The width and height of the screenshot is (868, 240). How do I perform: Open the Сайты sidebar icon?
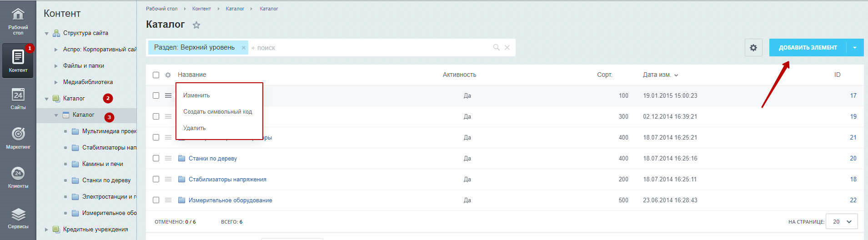pos(18,99)
